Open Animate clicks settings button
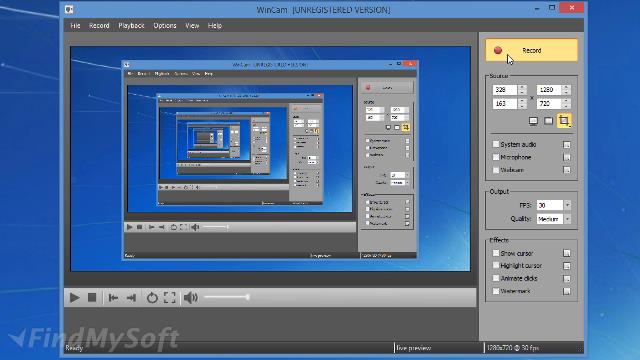This screenshot has height=360, width=640. coord(567,279)
